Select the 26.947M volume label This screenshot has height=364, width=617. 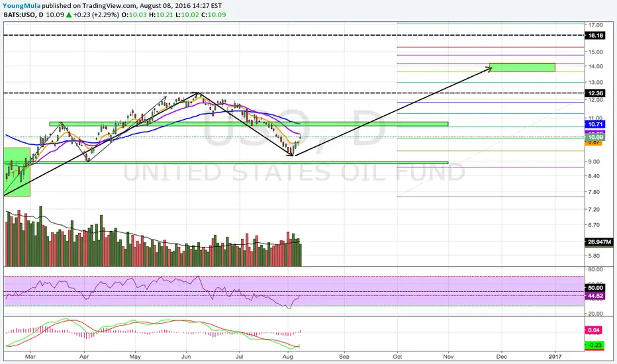click(599, 242)
